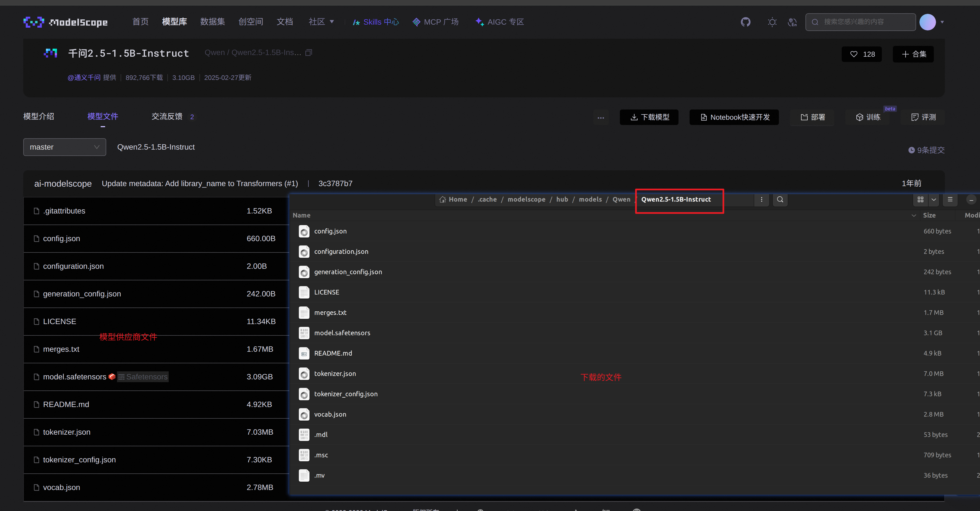Click the file manager search icon
The width and height of the screenshot is (980, 511).
click(780, 199)
